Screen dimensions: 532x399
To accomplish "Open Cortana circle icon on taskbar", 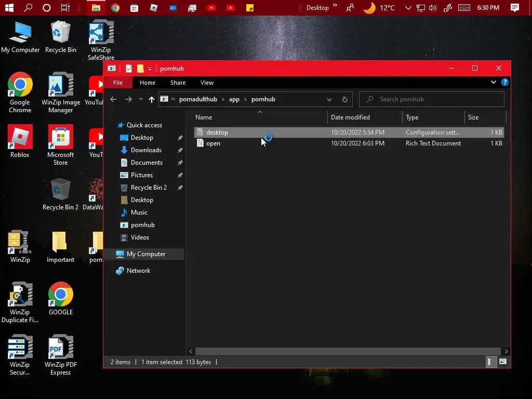I will (46, 7).
